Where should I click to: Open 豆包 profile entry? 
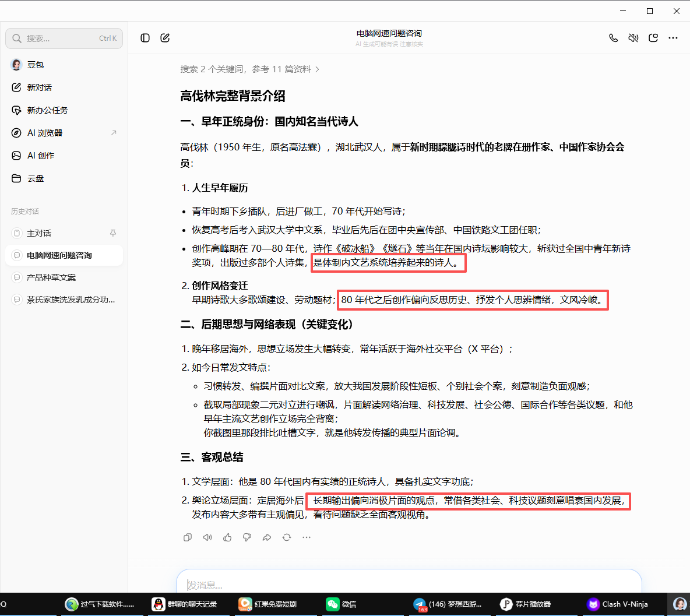coord(64,65)
